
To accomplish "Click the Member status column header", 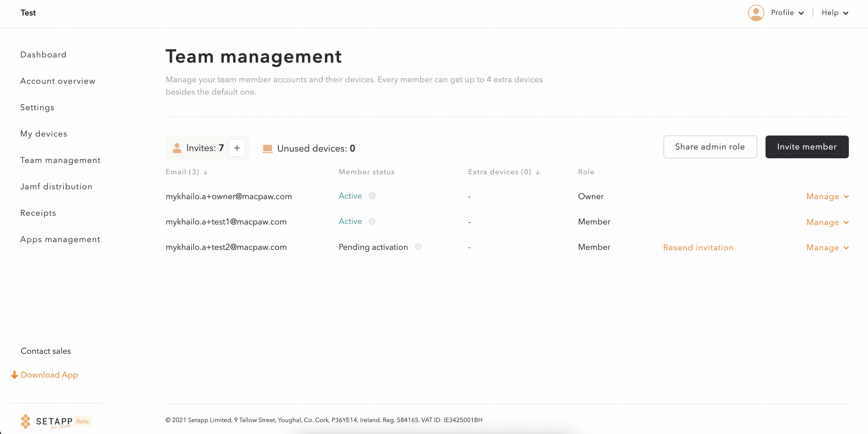I will 367,172.
